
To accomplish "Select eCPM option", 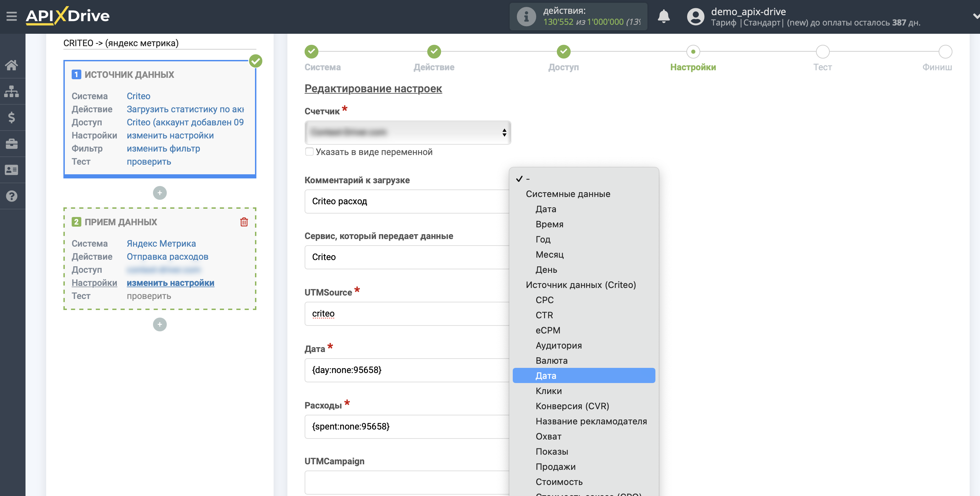I will pyautogui.click(x=584, y=331).
